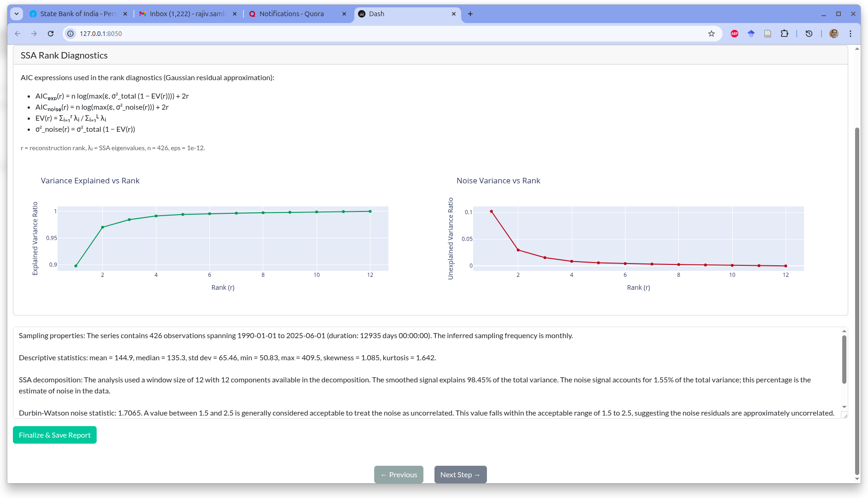Open the AdBlock Plus extension icon

pyautogui.click(x=735, y=34)
